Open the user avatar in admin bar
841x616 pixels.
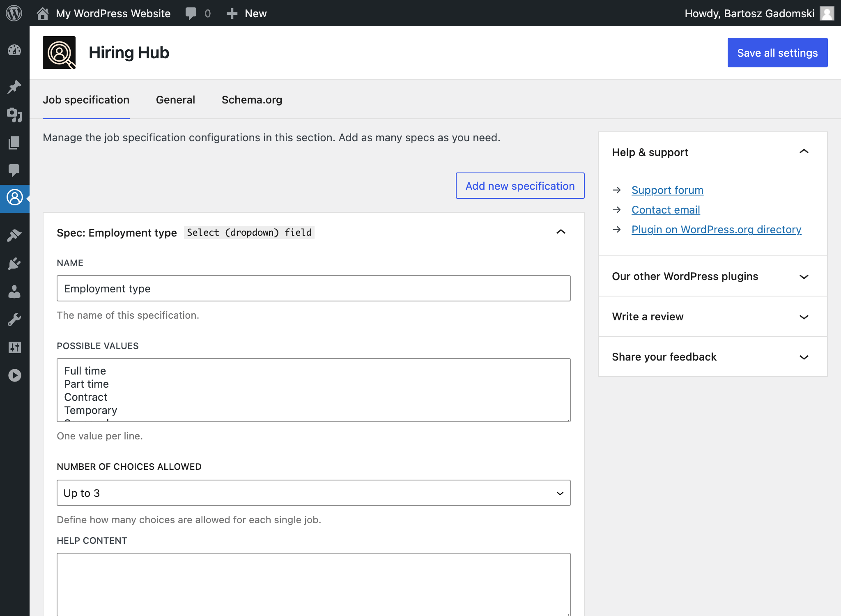click(x=827, y=13)
